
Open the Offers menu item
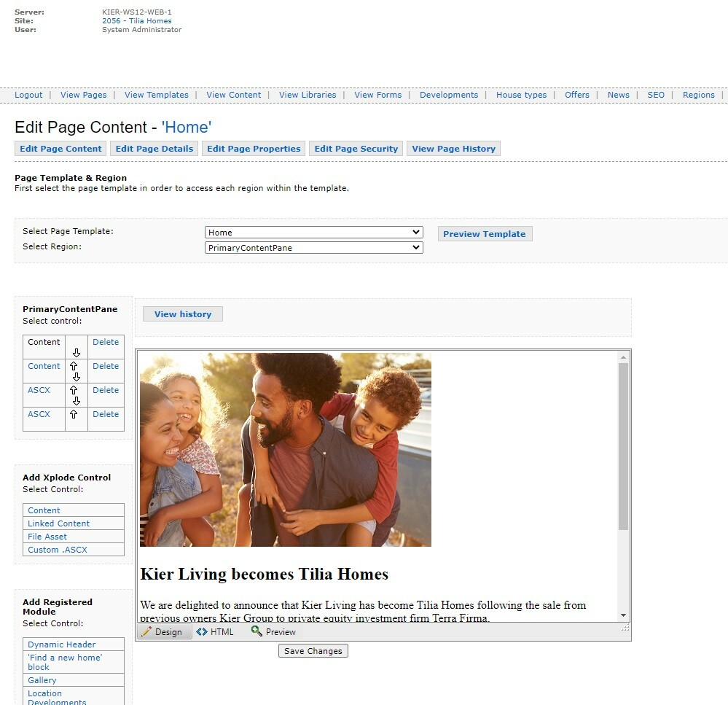(x=577, y=95)
